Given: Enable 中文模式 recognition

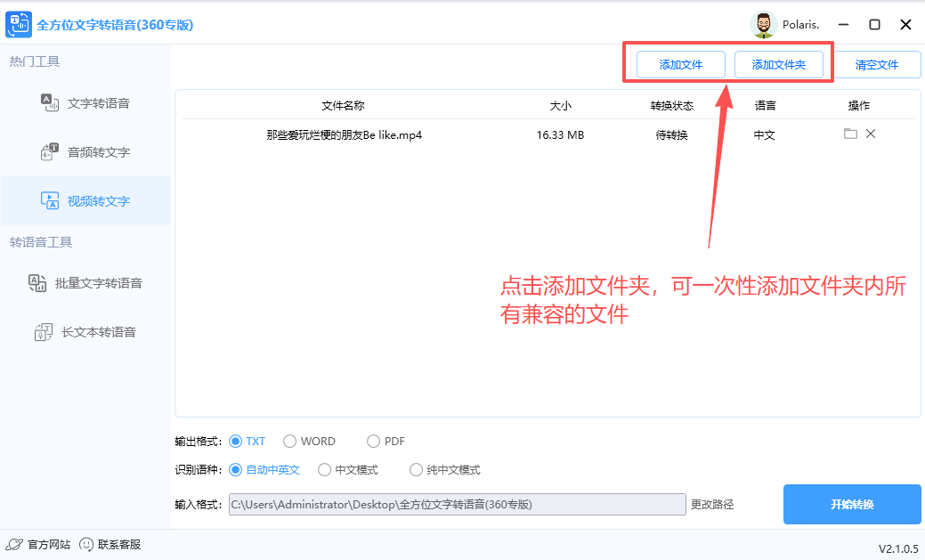Looking at the screenshot, I should [325, 469].
